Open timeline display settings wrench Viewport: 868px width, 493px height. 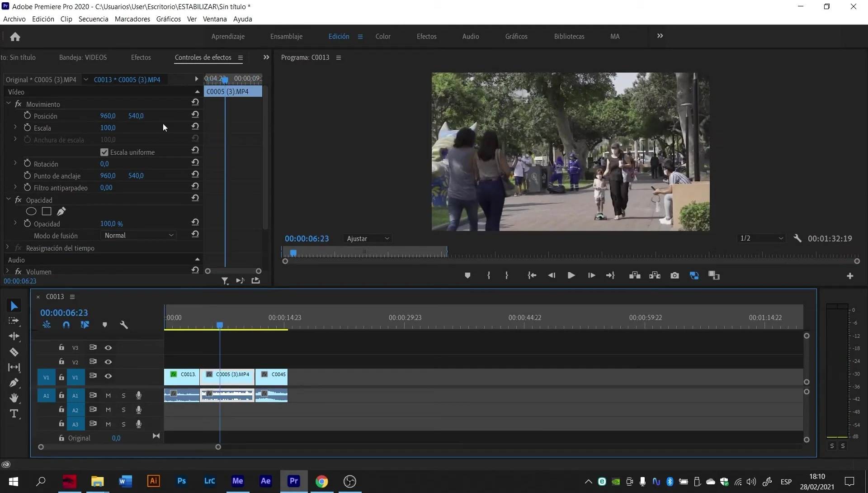(124, 325)
